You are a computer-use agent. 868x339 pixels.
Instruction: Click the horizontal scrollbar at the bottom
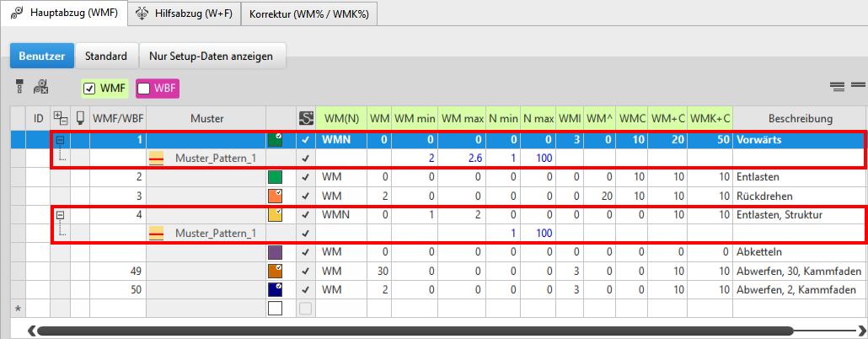[413, 330]
